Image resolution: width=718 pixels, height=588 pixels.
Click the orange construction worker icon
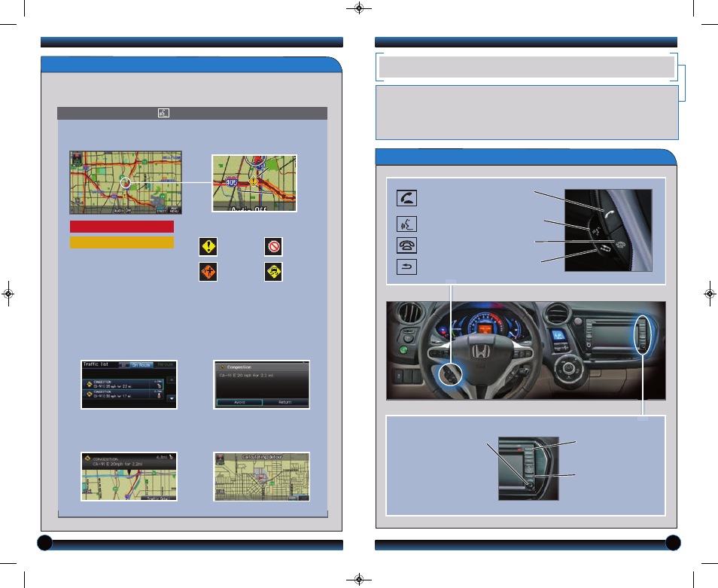[208, 272]
